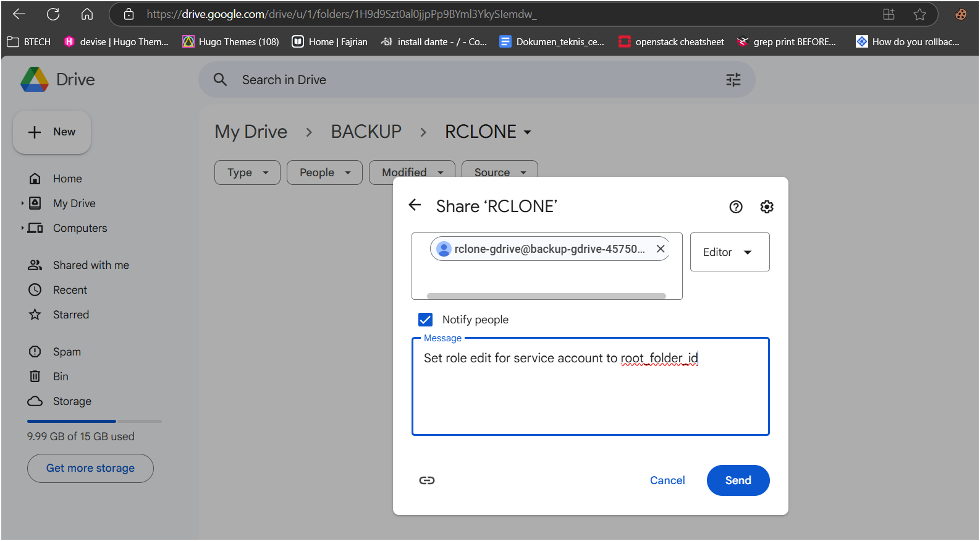Click the Google Drive logo
This screenshot has width=980, height=541.
pyautogui.click(x=35, y=80)
